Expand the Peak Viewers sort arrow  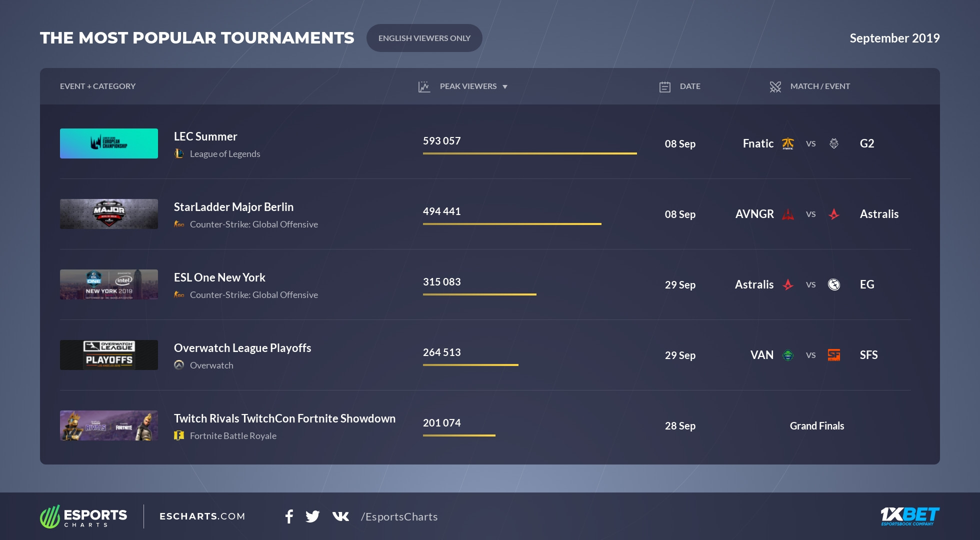tap(505, 87)
